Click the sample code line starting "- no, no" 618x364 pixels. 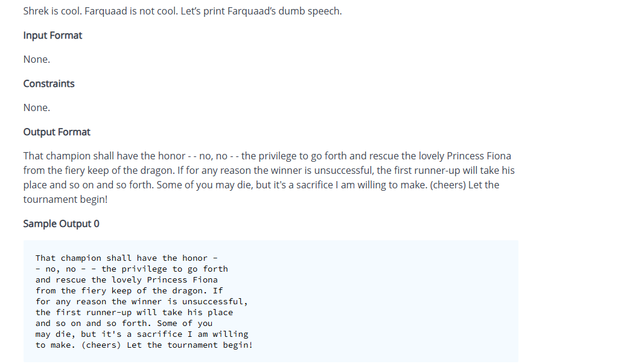point(132,269)
